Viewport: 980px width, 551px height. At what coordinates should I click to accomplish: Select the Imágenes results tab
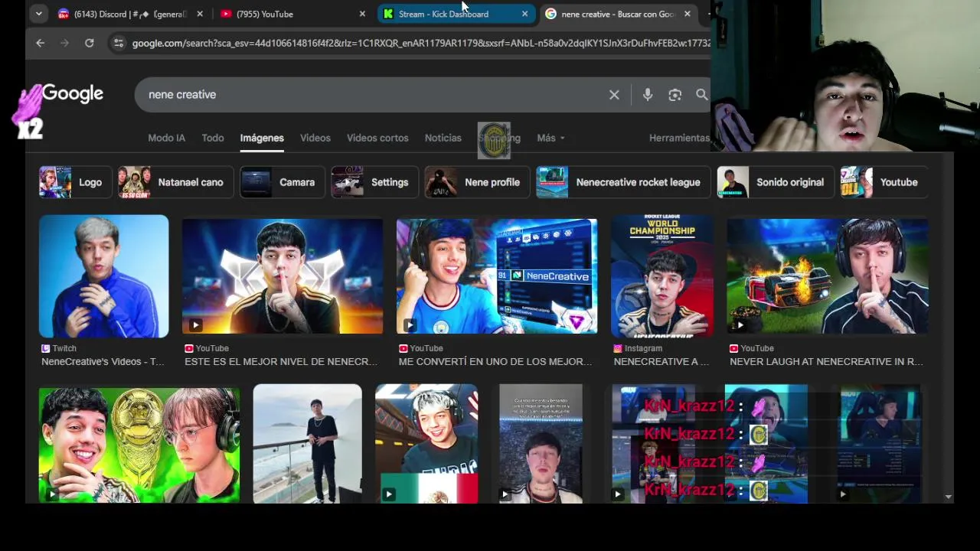click(x=262, y=138)
